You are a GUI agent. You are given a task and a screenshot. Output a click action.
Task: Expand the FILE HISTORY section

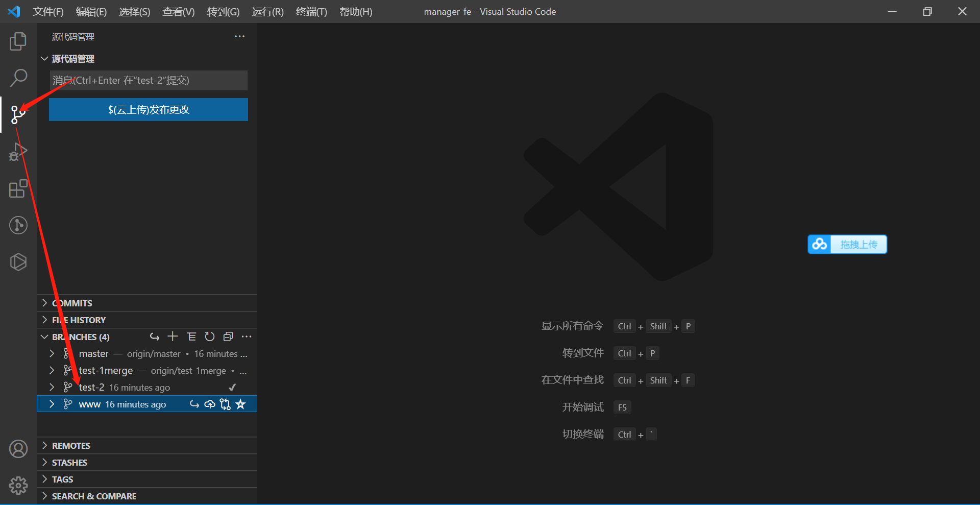[x=44, y=320]
